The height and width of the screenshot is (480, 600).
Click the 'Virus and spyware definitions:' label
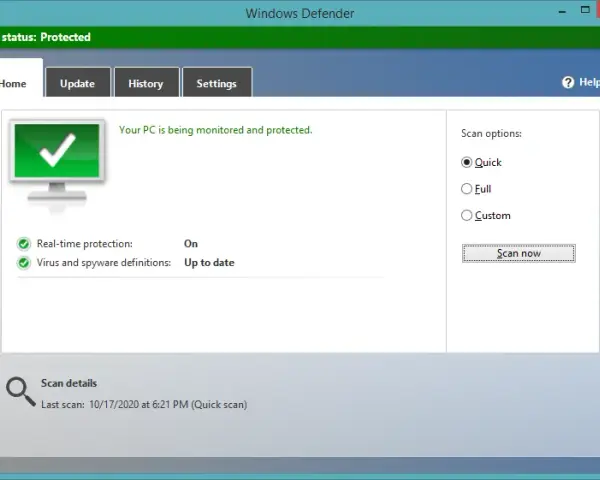104,263
